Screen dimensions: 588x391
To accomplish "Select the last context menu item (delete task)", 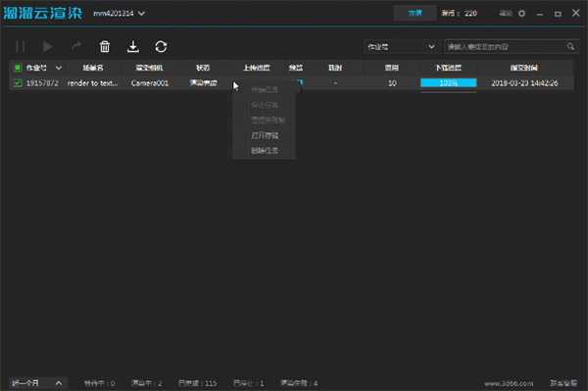I will pos(265,151).
